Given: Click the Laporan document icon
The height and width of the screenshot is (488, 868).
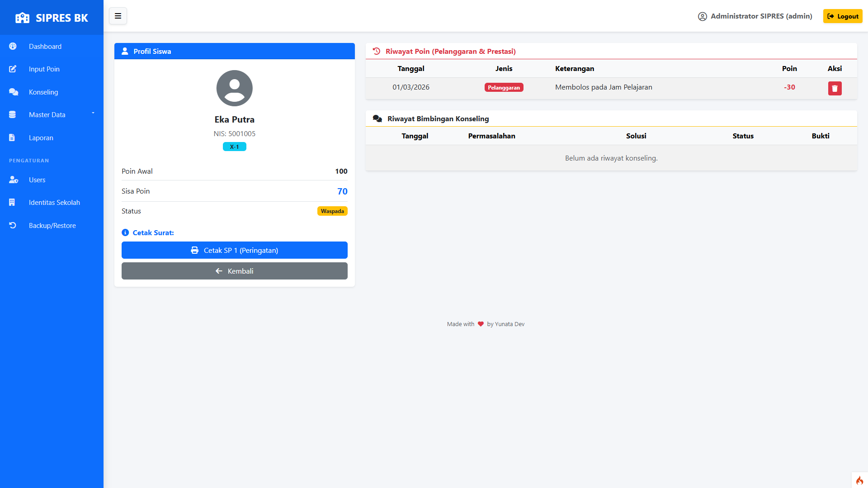Looking at the screenshot, I should coord(12,138).
